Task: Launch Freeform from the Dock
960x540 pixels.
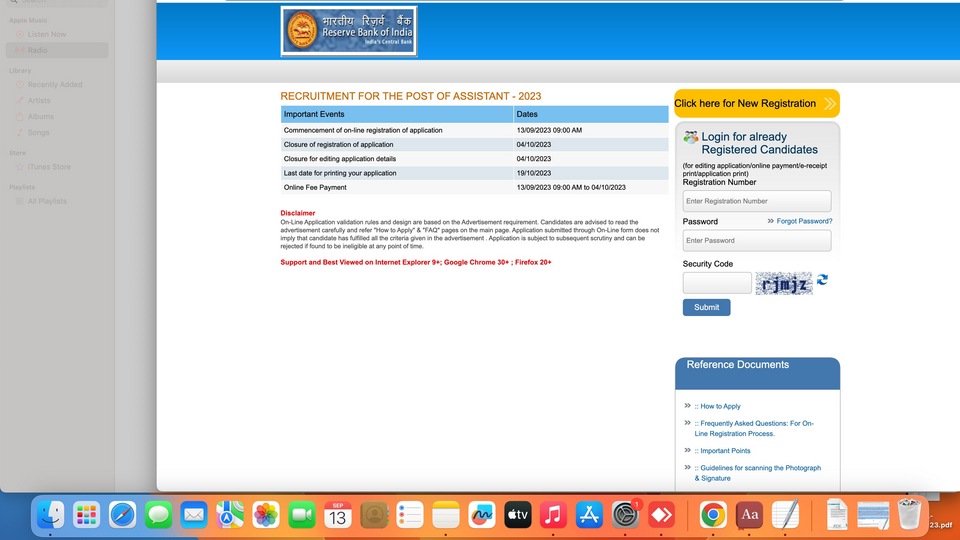Action: [x=482, y=515]
